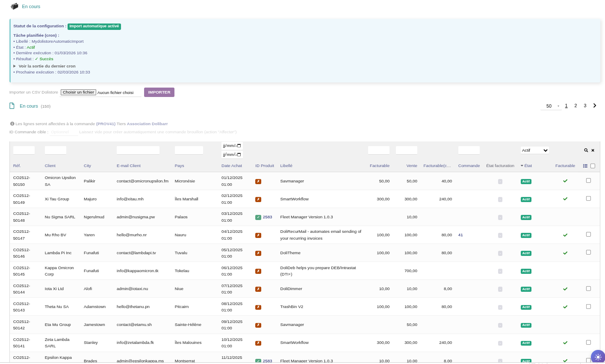Check the row checkbox for CO2512-50150
The width and height of the screenshot is (605, 364).
[588, 181]
